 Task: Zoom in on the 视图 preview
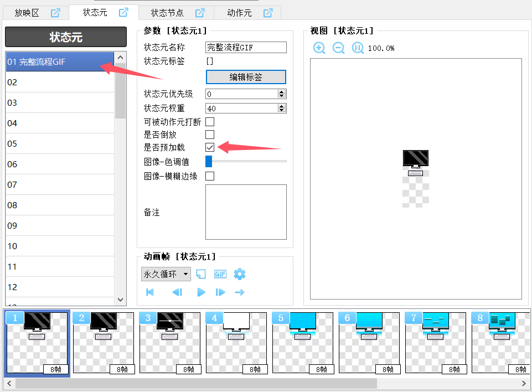319,48
